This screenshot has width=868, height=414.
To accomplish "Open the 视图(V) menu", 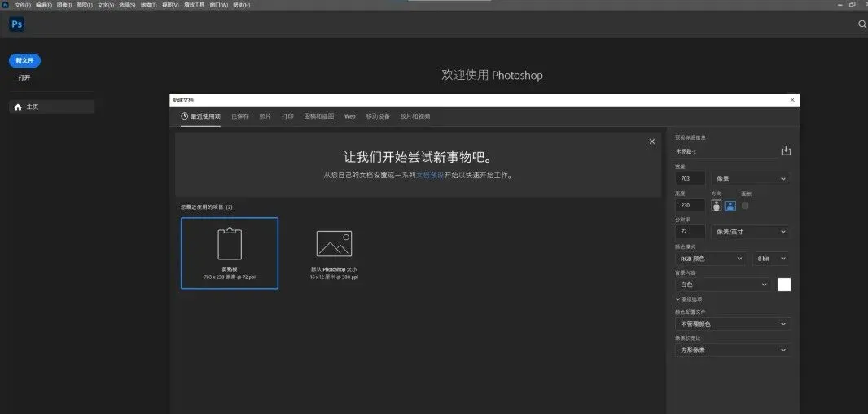I will pyautogui.click(x=170, y=4).
